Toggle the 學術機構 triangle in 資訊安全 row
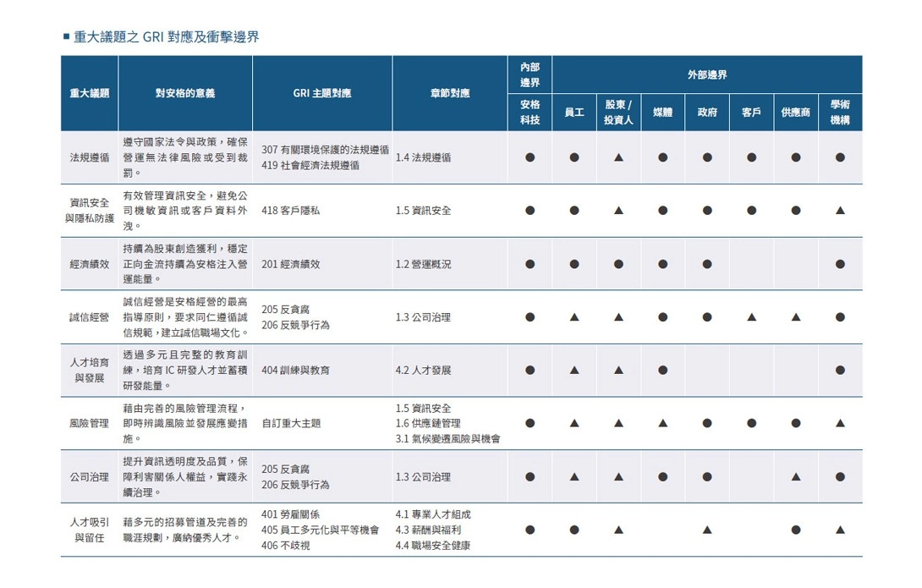The width and height of the screenshot is (922, 588). (837, 211)
